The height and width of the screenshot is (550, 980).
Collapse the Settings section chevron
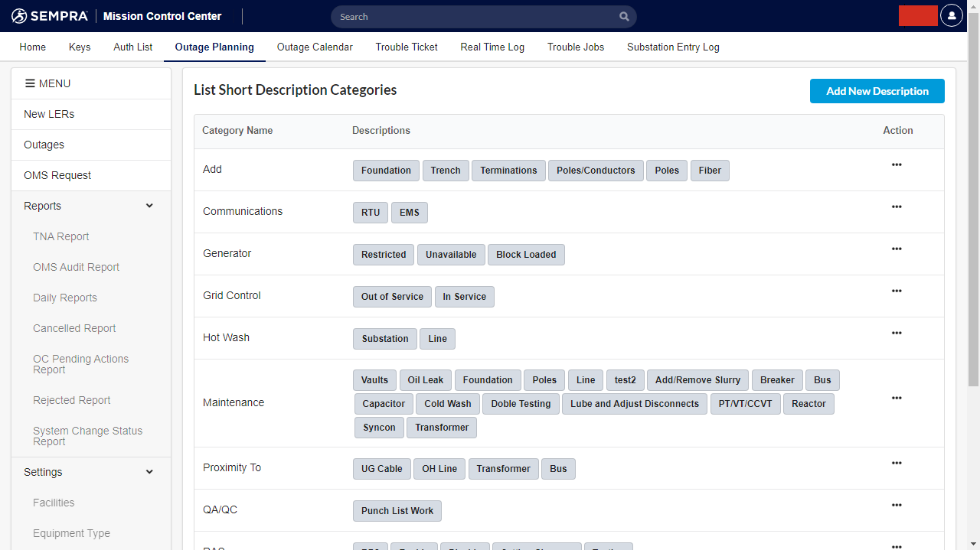(x=149, y=472)
